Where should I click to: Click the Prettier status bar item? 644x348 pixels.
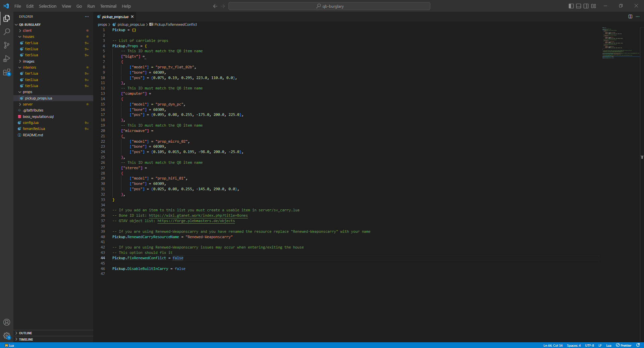[x=624, y=345]
